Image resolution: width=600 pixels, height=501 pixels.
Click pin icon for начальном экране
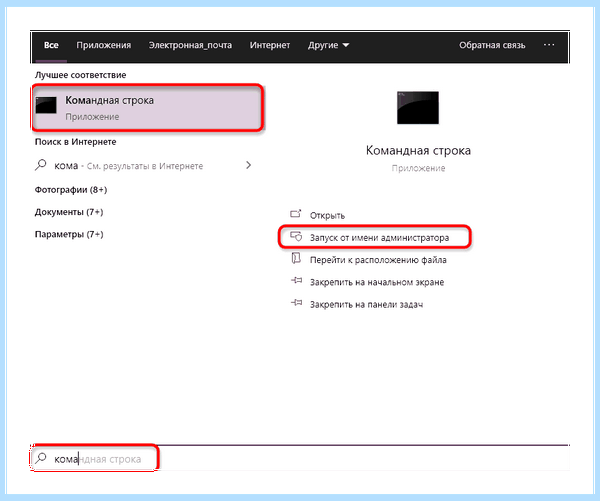pyautogui.click(x=296, y=281)
